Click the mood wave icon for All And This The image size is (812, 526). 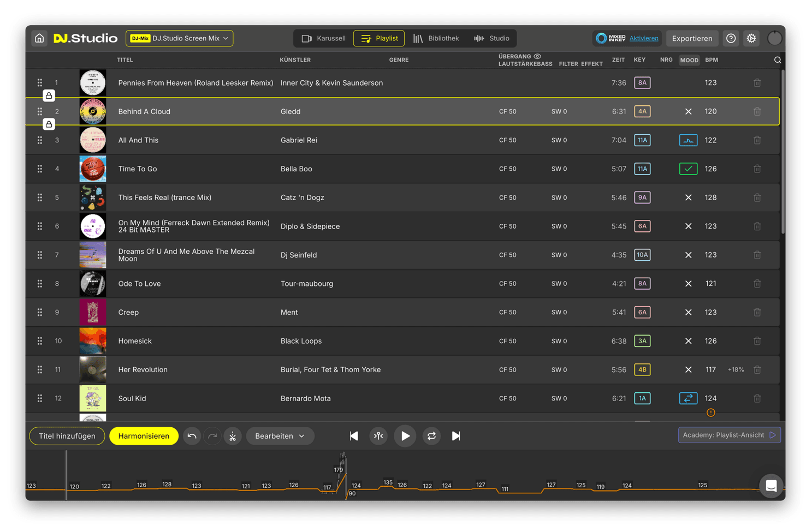pos(688,140)
